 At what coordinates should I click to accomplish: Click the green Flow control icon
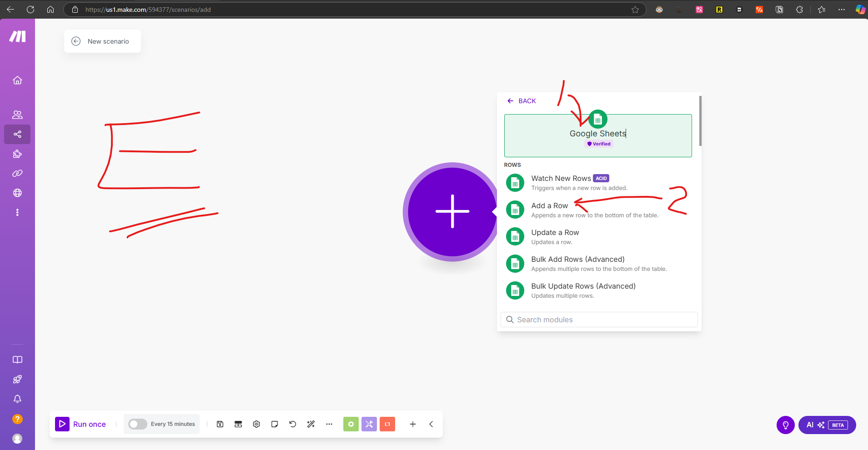tap(351, 424)
